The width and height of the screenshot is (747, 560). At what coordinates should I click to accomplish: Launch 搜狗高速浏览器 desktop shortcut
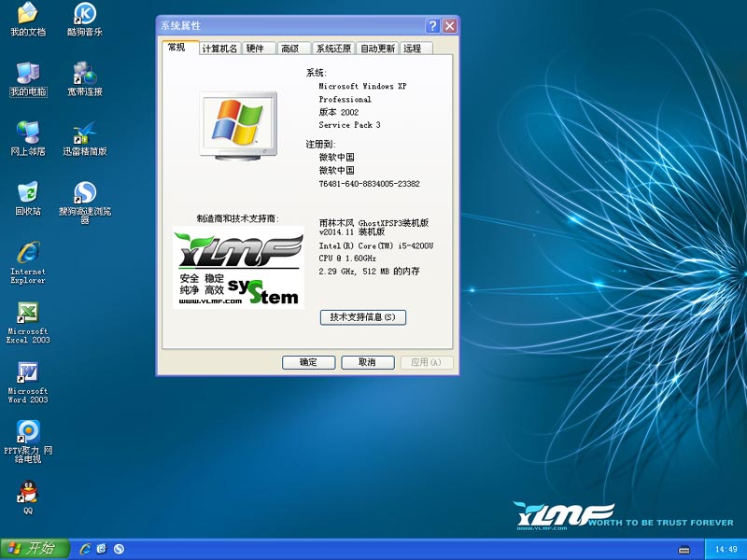(85, 203)
